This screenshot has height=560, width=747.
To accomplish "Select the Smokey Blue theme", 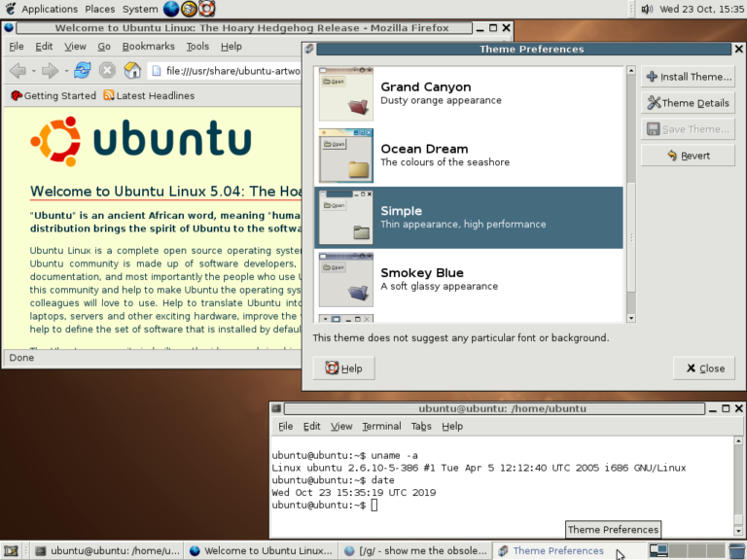I will point(468,280).
